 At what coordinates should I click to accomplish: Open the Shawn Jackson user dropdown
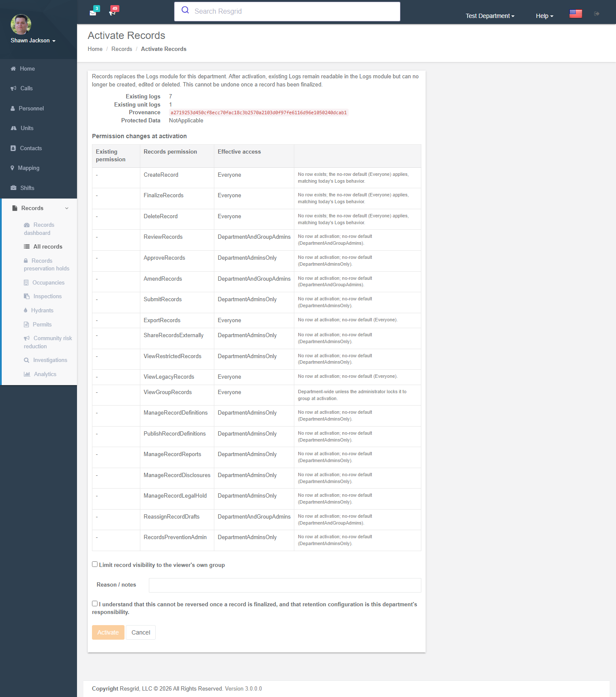click(33, 41)
